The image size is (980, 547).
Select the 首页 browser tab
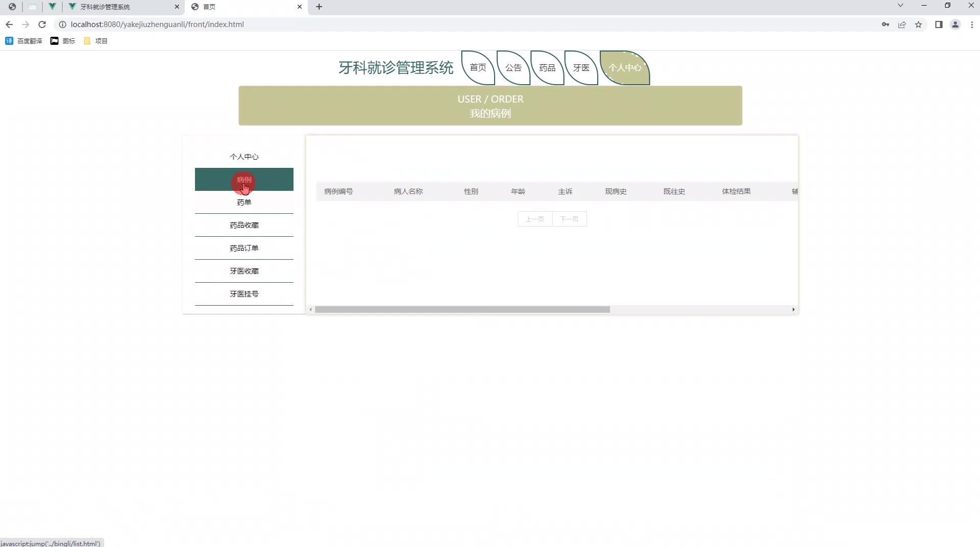click(247, 7)
